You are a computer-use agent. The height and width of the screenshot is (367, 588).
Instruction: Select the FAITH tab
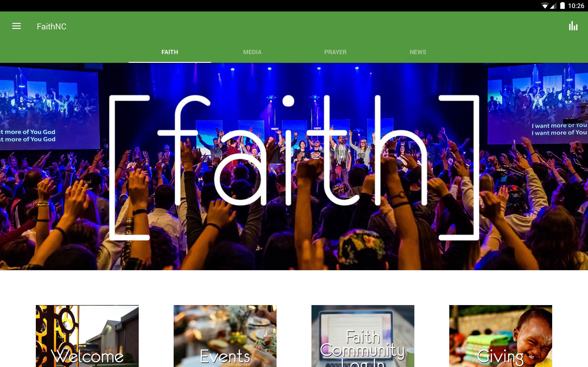coord(170,52)
